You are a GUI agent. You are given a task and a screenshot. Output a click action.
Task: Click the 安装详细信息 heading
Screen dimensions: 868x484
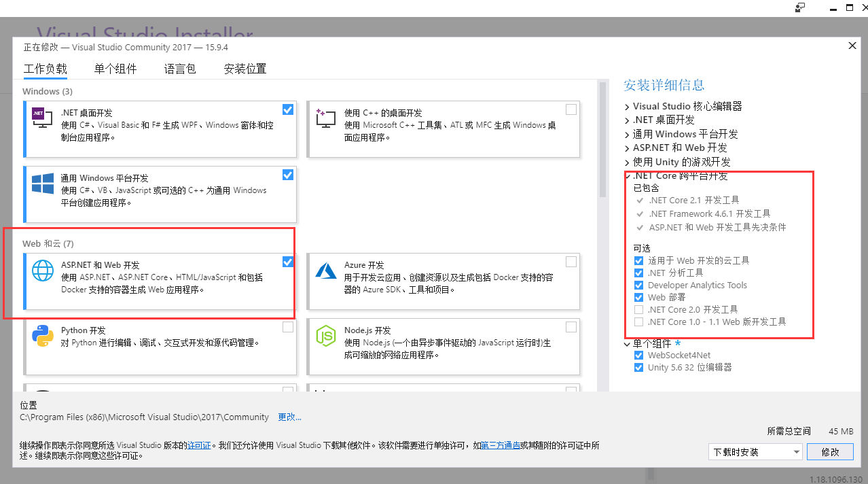[664, 85]
